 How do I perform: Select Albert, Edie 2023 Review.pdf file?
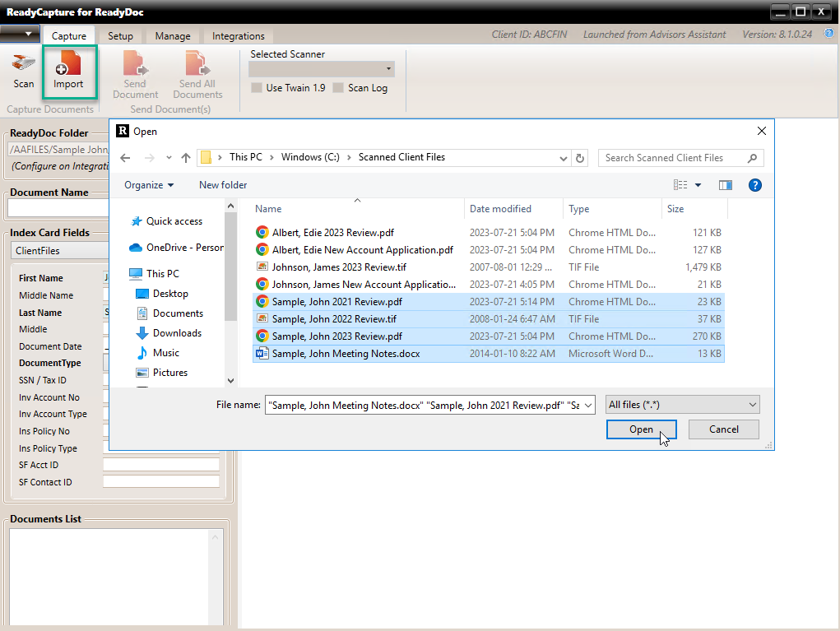[x=489, y=233]
